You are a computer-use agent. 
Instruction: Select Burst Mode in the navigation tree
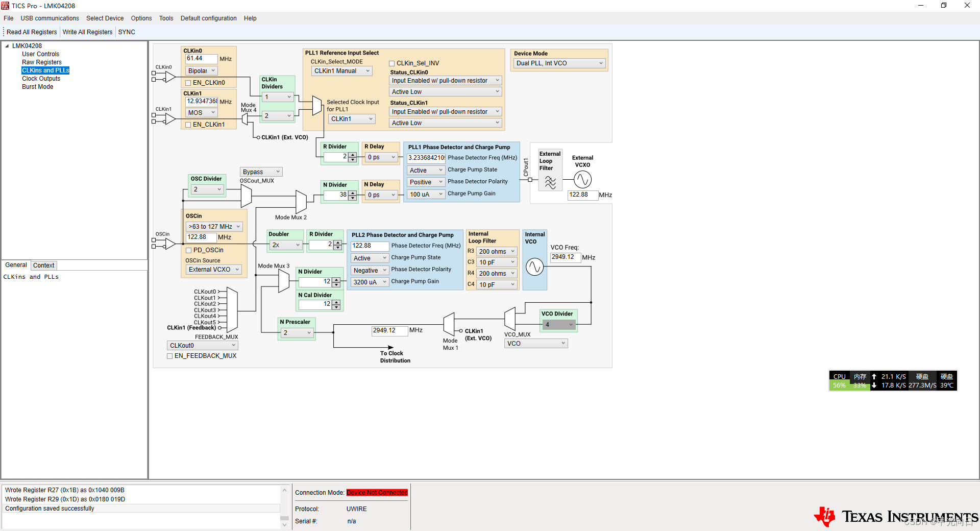point(37,86)
